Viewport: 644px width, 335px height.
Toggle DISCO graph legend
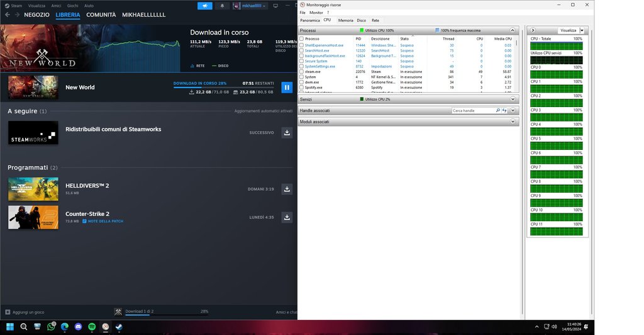point(221,65)
